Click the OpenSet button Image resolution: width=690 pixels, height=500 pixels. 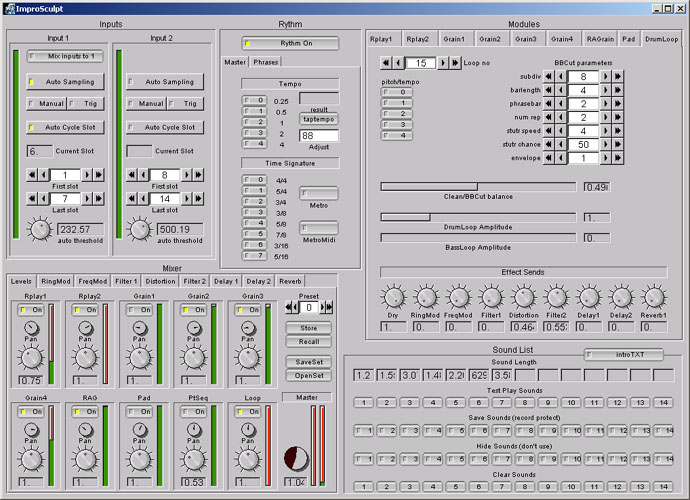point(308,376)
